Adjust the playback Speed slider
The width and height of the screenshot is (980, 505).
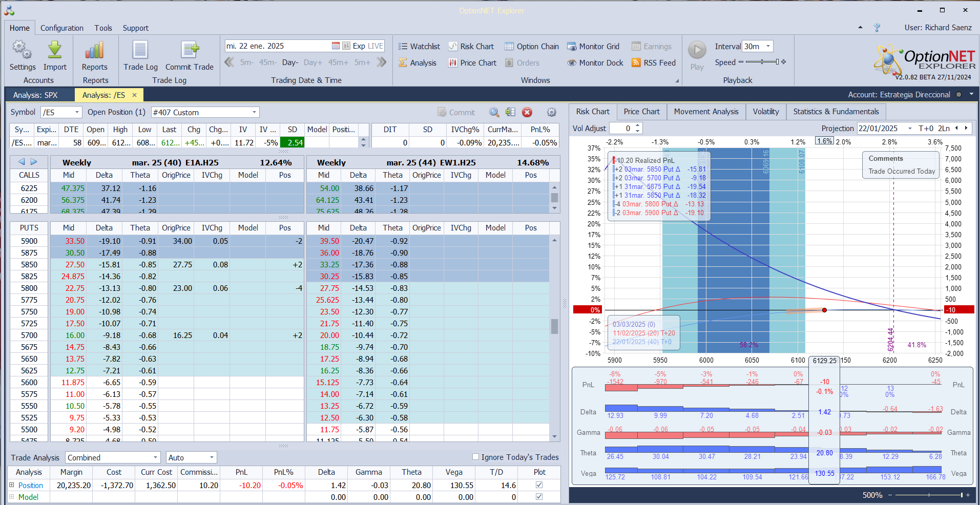click(762, 62)
